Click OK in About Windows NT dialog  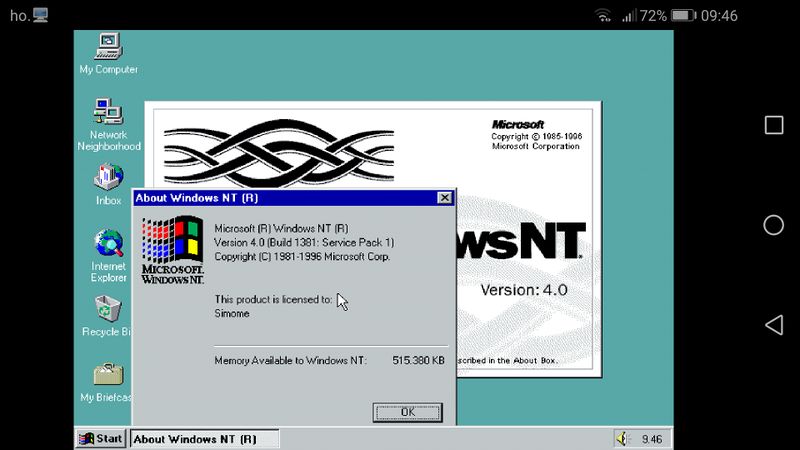tap(407, 412)
